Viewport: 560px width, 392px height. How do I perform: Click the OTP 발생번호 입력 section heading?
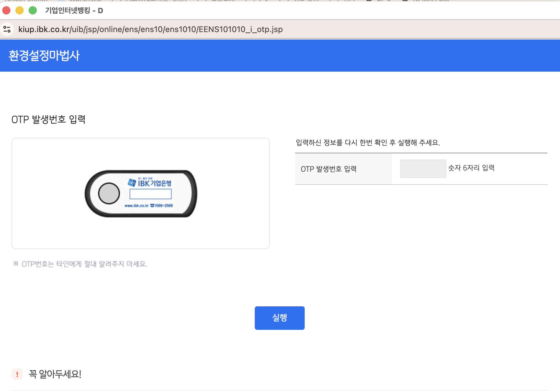(x=48, y=119)
